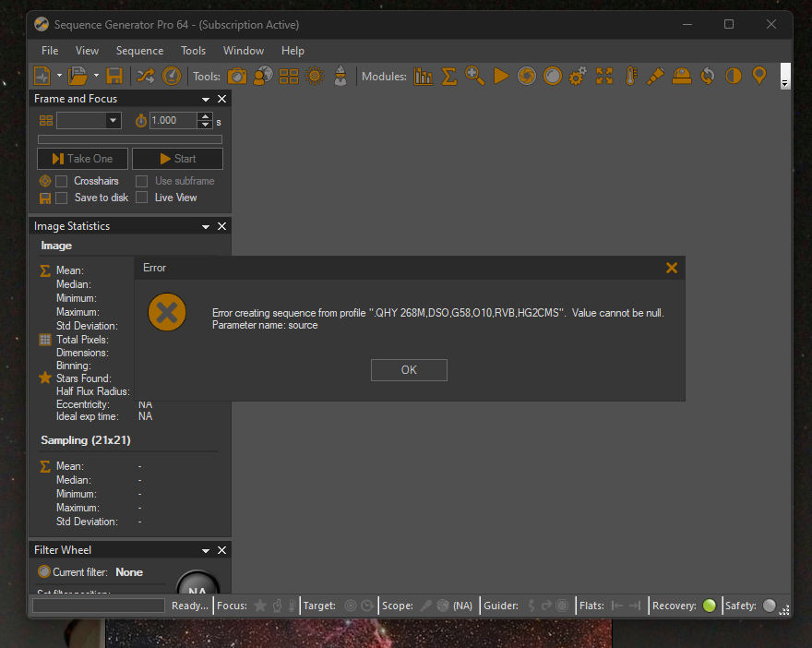This screenshot has height=648, width=812.
Task: Open the open-folder icon dropdown arrow
Action: [96, 76]
